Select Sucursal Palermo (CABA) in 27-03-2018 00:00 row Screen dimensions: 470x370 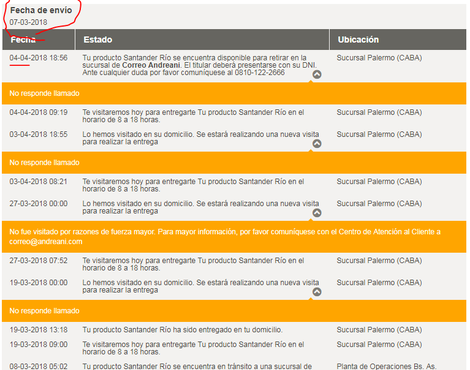(379, 204)
